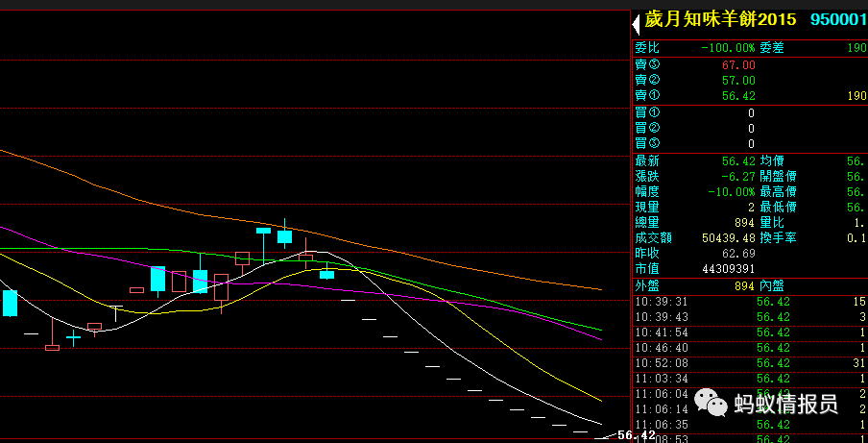Click the volume 31 in the 10:52:08 row
The width and height of the screenshot is (868, 443).
[859, 364]
